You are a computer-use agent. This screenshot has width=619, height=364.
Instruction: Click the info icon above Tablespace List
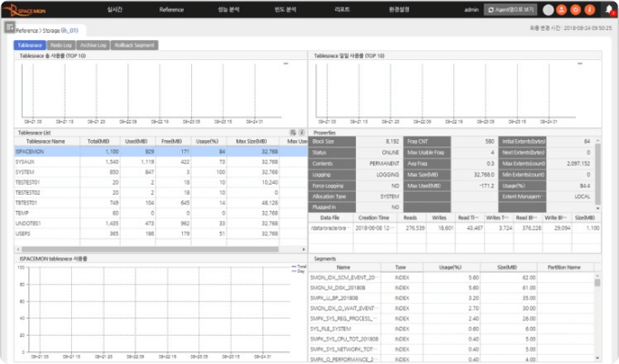pyautogui.click(x=301, y=132)
